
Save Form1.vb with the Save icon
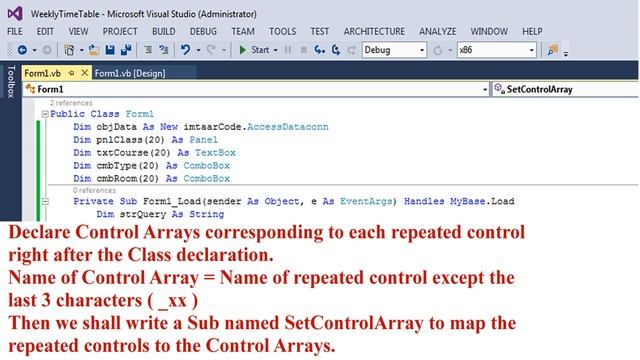click(110, 50)
